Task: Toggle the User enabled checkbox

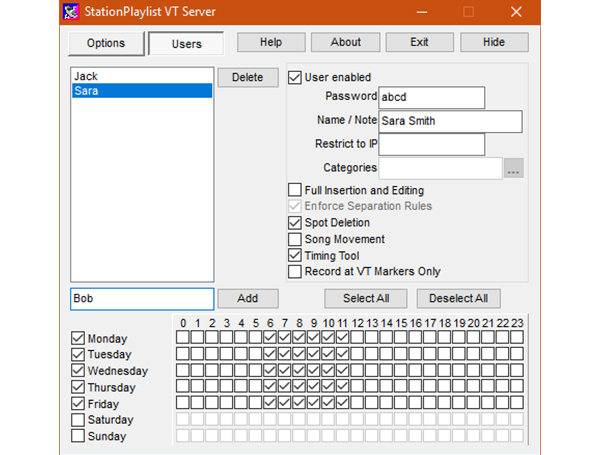Action: [x=295, y=77]
